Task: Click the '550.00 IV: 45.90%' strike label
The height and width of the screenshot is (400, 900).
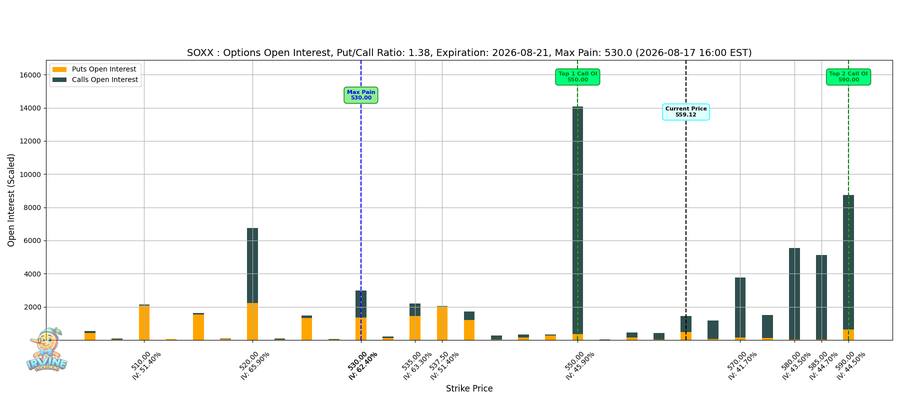Action: coord(578,365)
